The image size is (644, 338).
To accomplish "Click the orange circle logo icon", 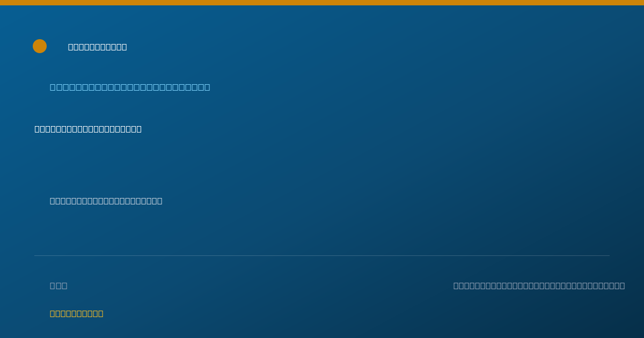I will click(x=40, y=46).
